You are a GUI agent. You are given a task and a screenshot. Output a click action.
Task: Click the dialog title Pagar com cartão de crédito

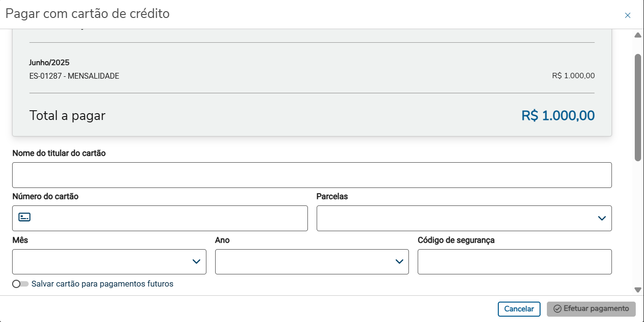(87, 14)
